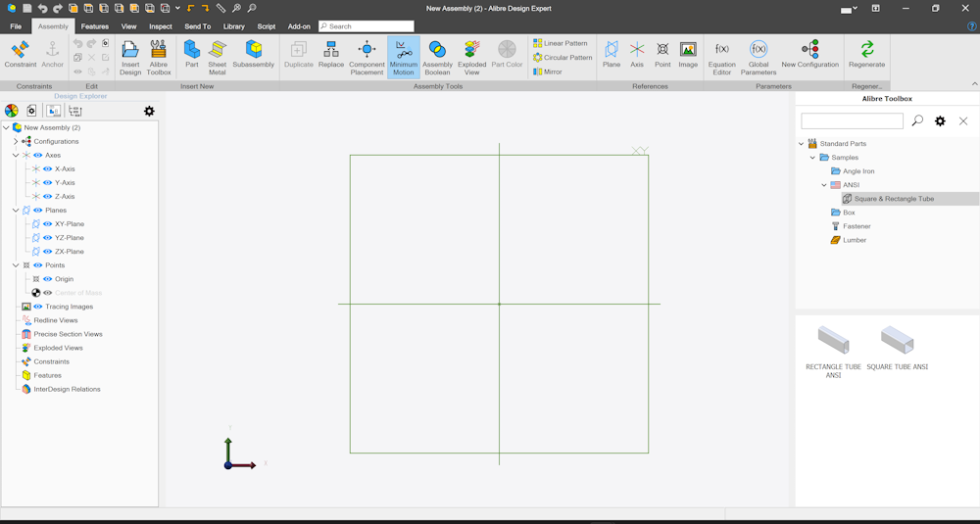
Task: Open Assembly Boolean tool
Action: tap(437, 58)
